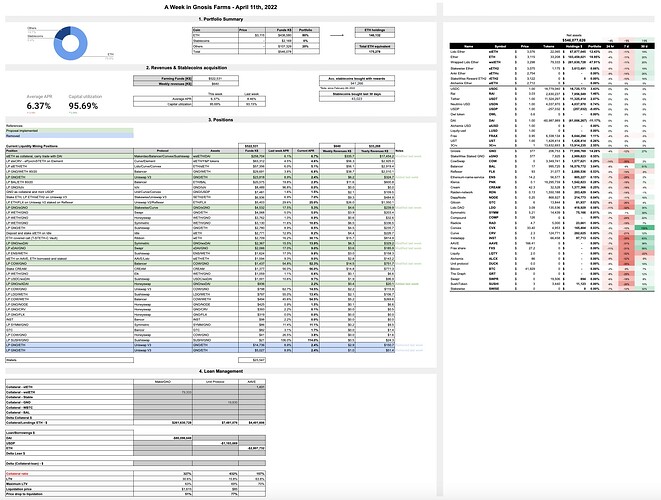Click the 'LP SUSHI/GNO' position row

click(x=200, y=340)
